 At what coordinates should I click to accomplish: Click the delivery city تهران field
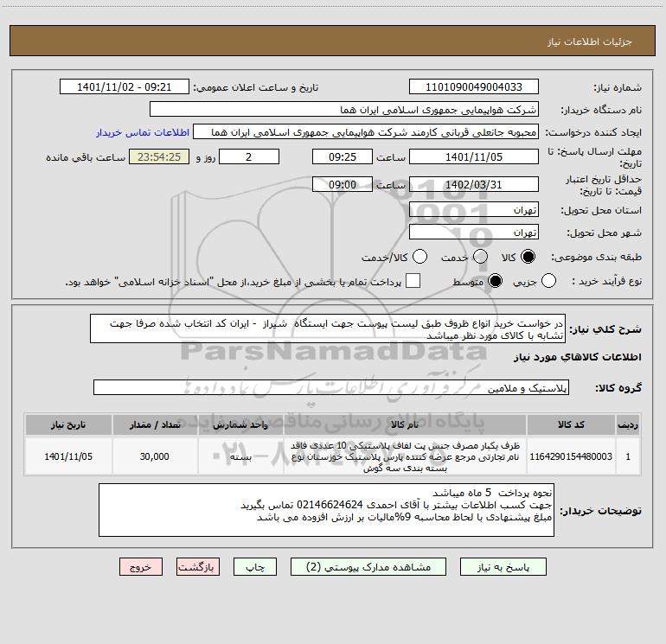[x=474, y=233]
